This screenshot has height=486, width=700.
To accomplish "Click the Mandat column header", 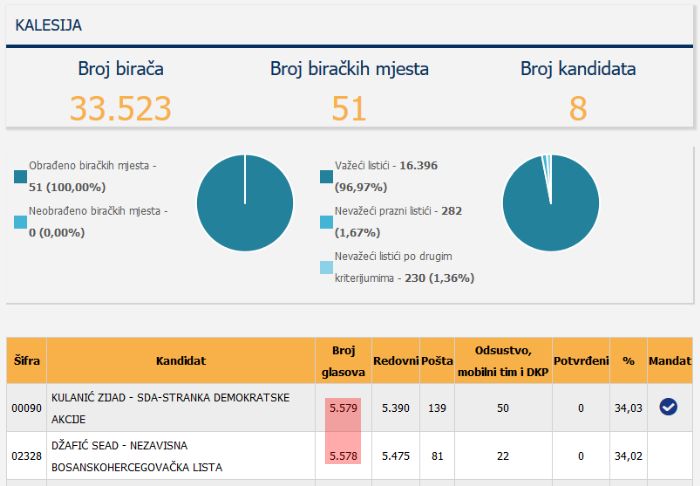I will [670, 361].
